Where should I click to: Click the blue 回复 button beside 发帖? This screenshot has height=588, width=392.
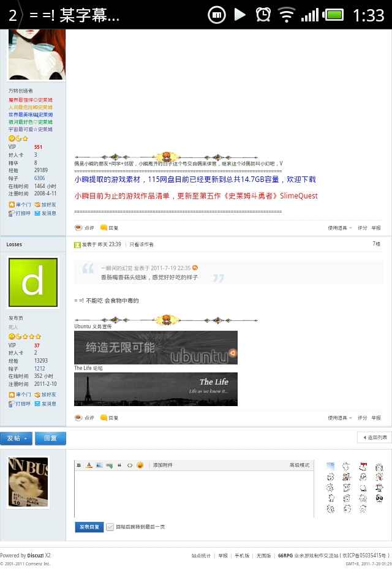(50, 439)
